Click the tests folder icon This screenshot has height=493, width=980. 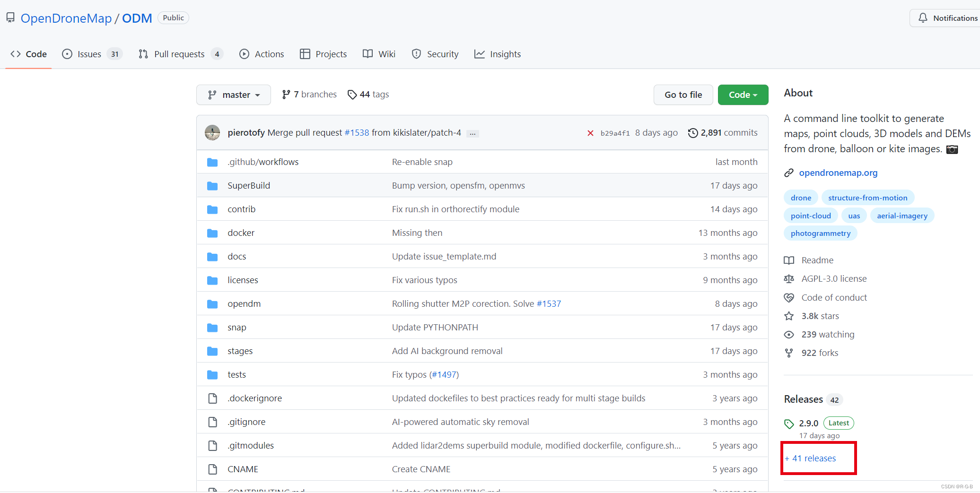pos(212,375)
